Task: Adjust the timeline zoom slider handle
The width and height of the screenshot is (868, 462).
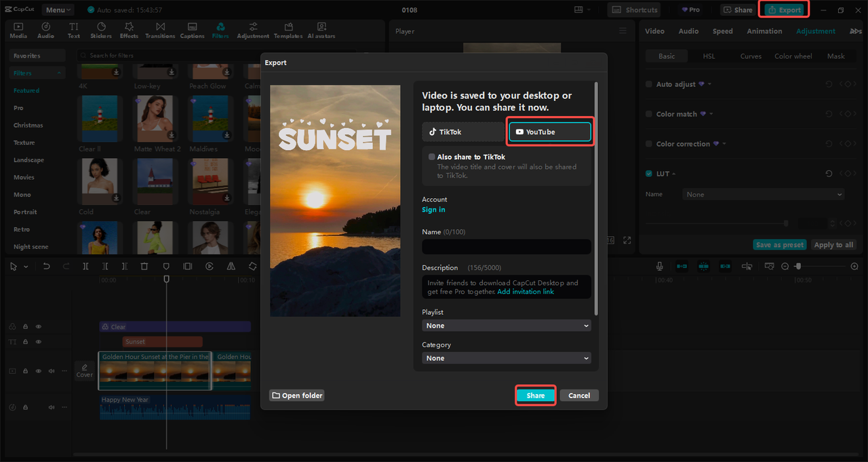Action: click(x=798, y=267)
